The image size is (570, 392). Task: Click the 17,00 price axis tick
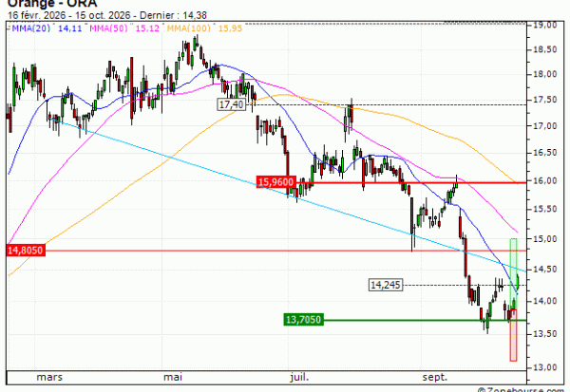click(x=545, y=126)
